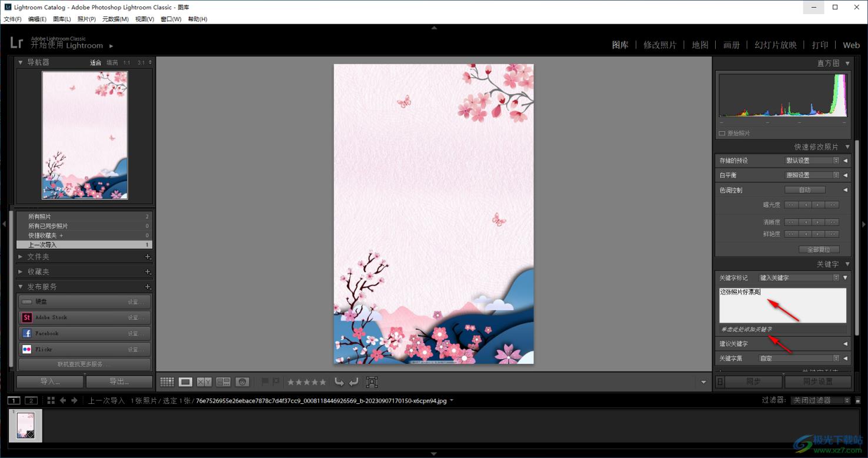Screen dimensions: 868x458
Task: Click the 导入... button
Action: pos(50,381)
